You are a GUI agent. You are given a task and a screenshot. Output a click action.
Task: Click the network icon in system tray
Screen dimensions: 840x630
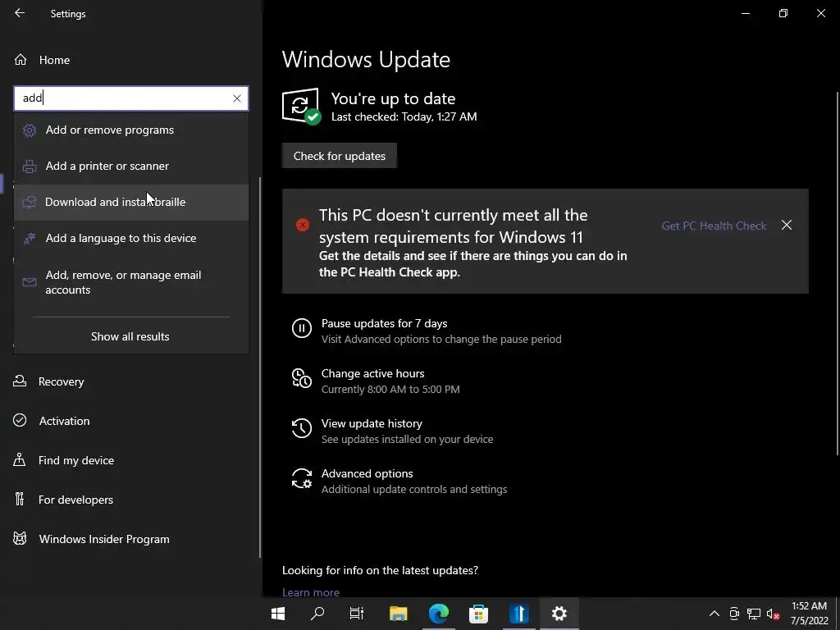(x=754, y=614)
